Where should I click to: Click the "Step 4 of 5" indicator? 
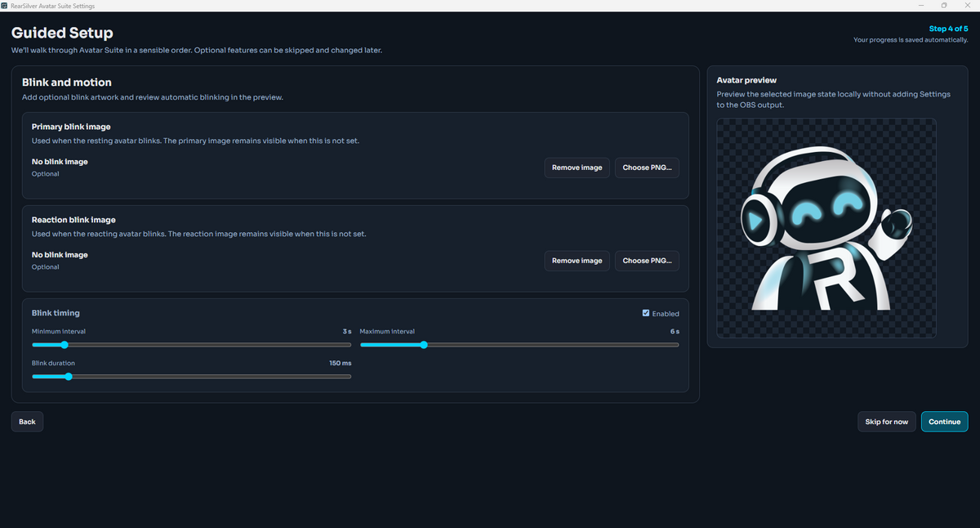click(949, 29)
